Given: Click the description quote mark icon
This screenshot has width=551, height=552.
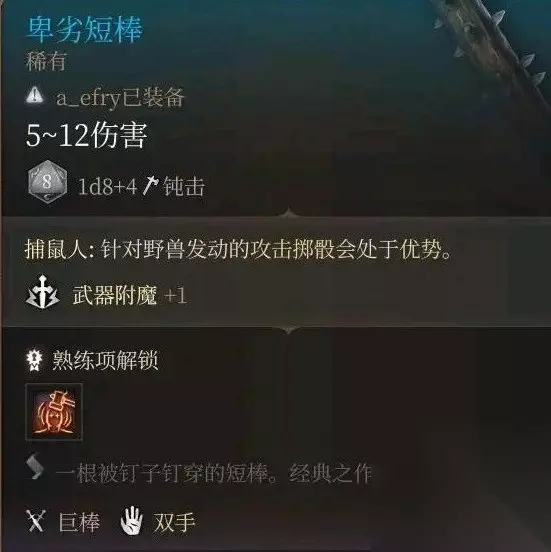Looking at the screenshot, I should coord(35,466).
